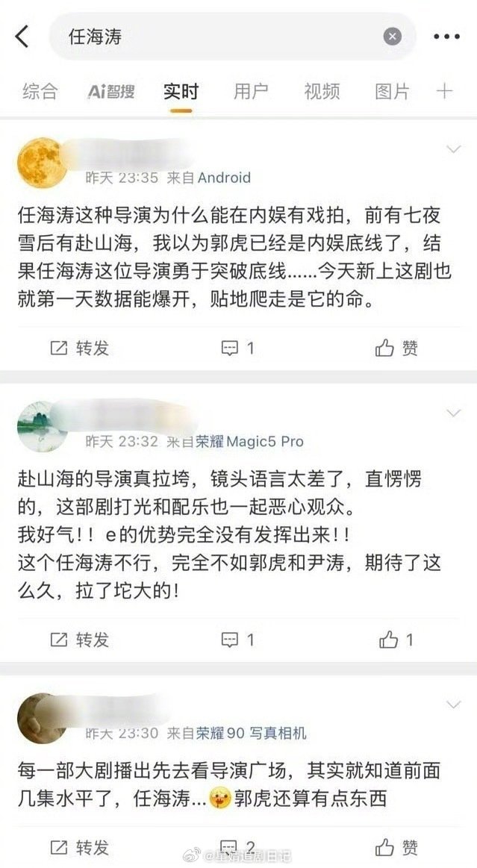
Task: Open comments on the first post
Action: click(x=237, y=349)
